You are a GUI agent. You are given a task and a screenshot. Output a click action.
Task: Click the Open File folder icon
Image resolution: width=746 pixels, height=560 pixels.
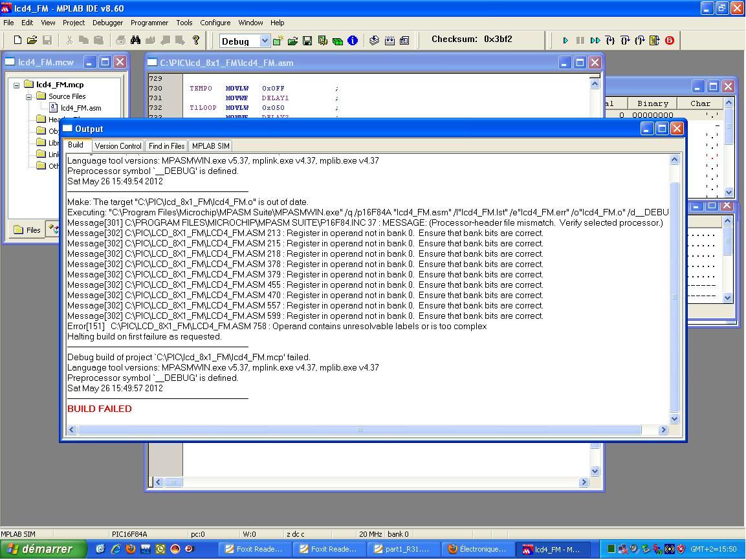[32, 40]
